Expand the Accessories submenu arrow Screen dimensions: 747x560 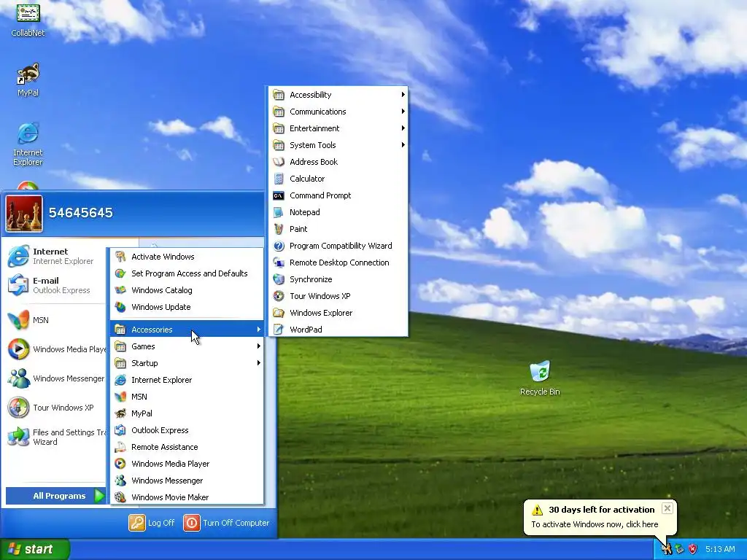[x=259, y=329]
